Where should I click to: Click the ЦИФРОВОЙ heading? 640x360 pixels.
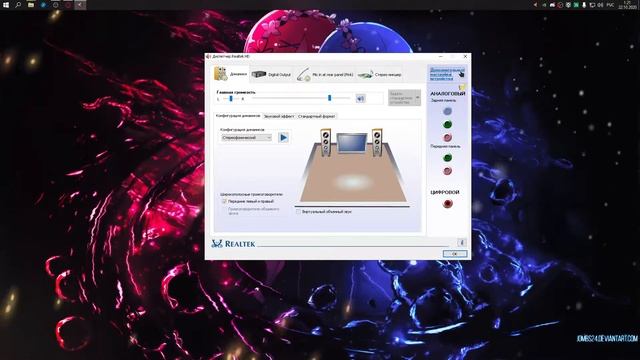pyautogui.click(x=444, y=192)
